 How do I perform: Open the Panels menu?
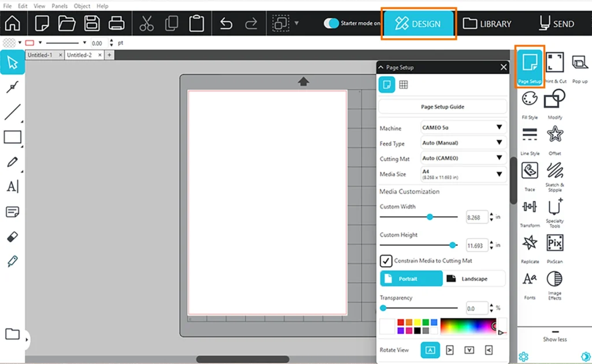[60, 6]
